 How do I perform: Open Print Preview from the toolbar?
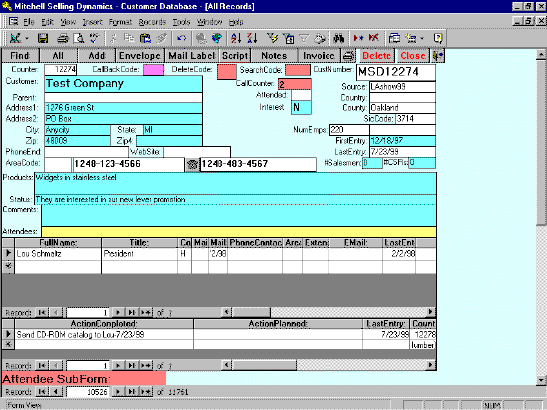(x=79, y=38)
